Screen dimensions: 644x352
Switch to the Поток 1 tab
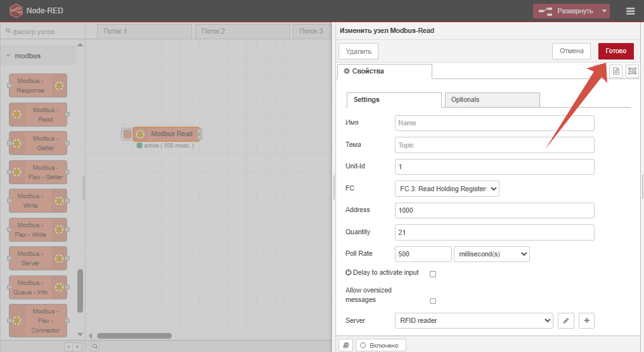(145, 31)
